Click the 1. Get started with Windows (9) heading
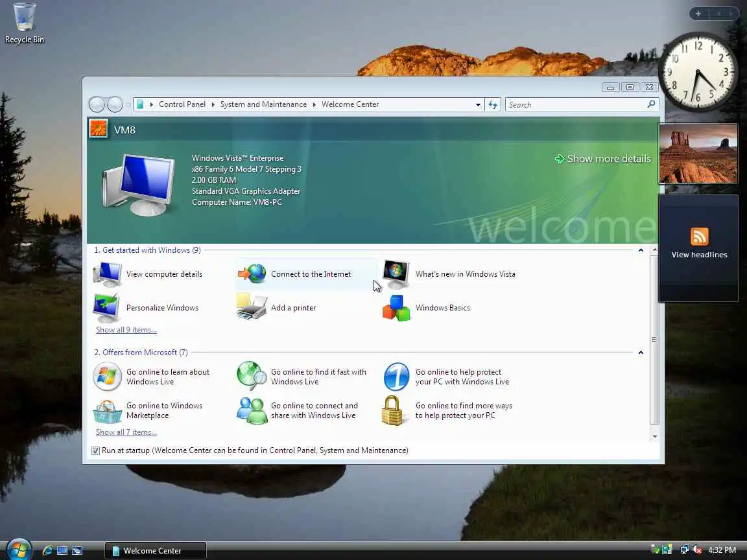The image size is (747, 560). [x=147, y=250]
